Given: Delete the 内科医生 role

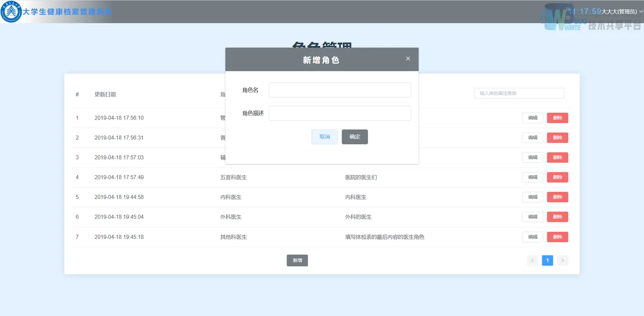Looking at the screenshot, I should click(x=558, y=197).
